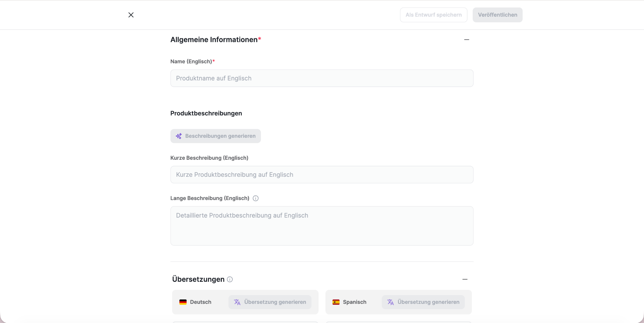Select the Spanisch language label

[355, 302]
